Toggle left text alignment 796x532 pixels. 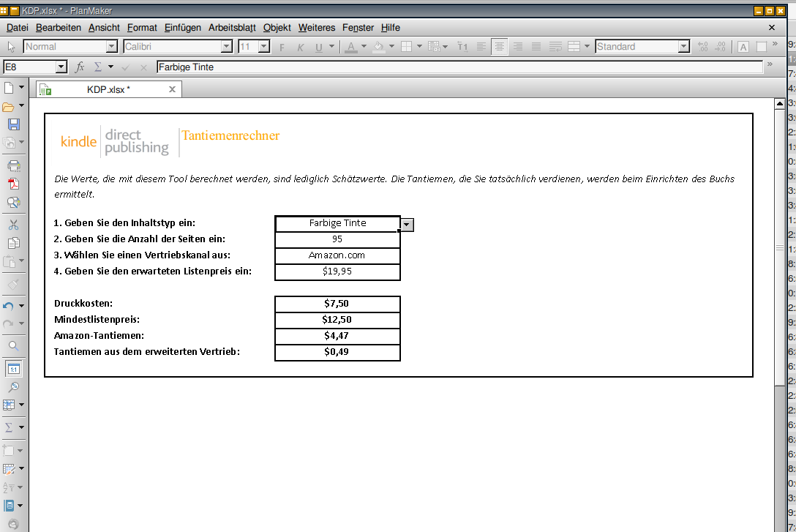coord(481,48)
